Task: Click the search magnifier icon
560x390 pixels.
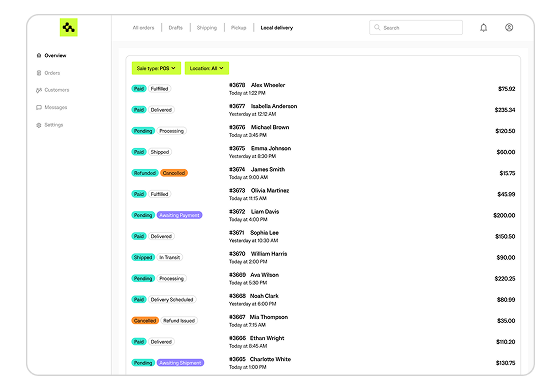Action: click(377, 27)
